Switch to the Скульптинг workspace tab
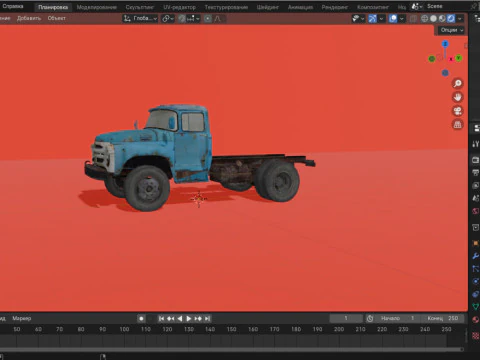 click(x=140, y=7)
